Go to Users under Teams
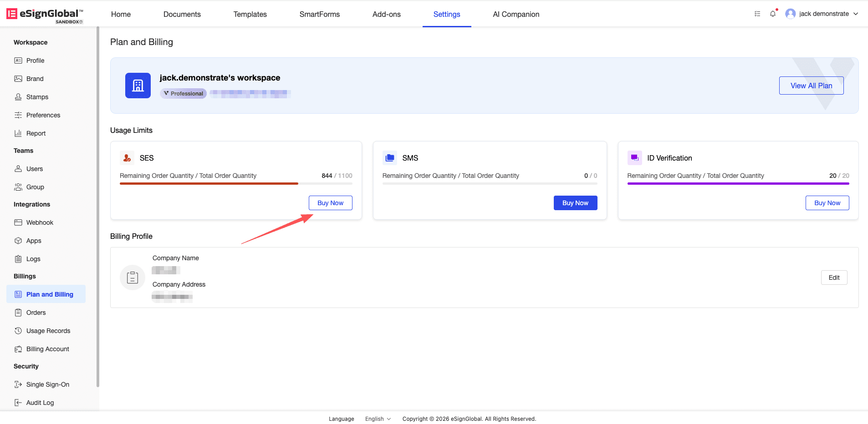 coord(46,169)
